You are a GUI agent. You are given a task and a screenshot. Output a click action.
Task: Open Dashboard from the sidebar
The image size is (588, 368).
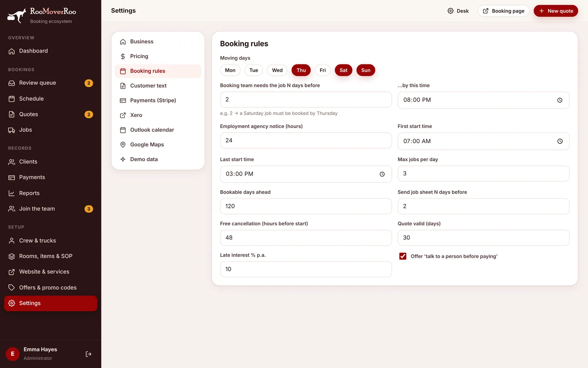[x=50, y=51]
